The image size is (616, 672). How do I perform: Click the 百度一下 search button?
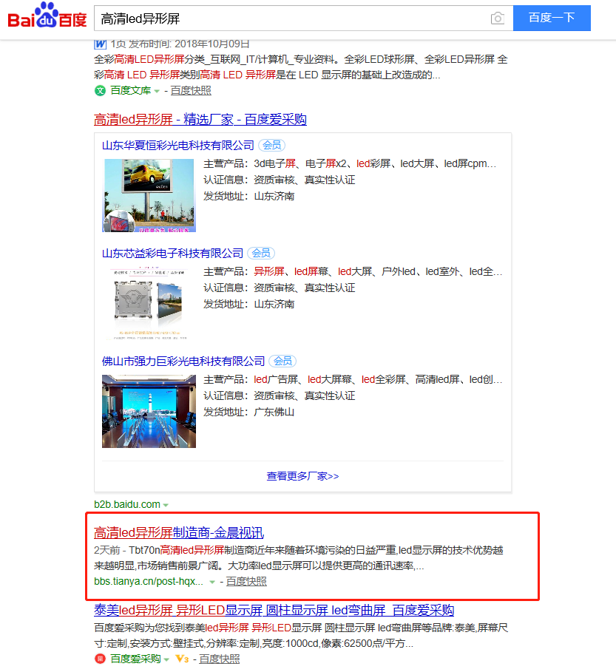click(552, 18)
